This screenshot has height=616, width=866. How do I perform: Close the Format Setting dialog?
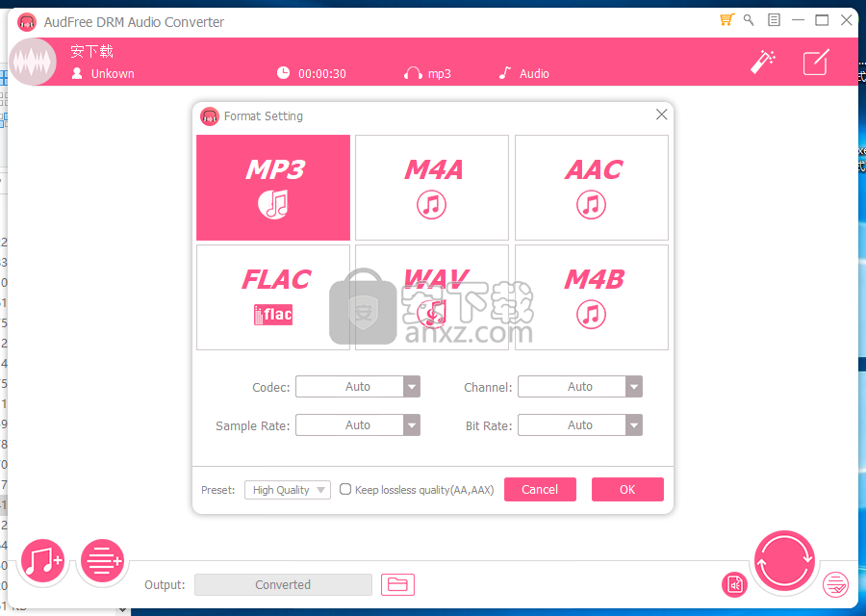click(x=662, y=115)
